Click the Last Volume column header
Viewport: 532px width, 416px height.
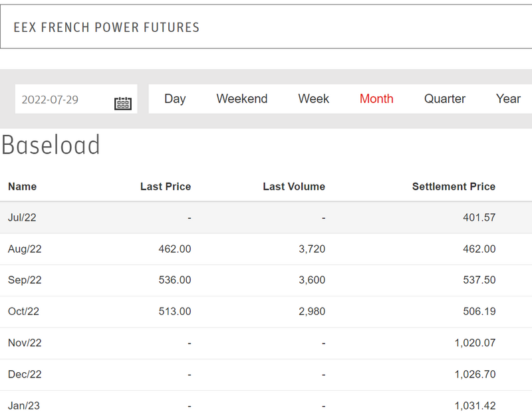pos(294,187)
